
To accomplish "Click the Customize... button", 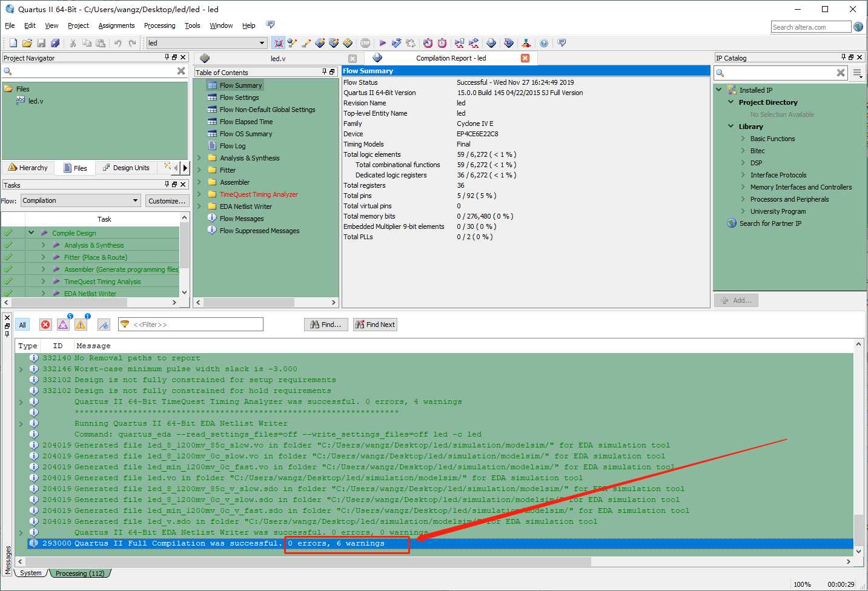I will (x=167, y=201).
